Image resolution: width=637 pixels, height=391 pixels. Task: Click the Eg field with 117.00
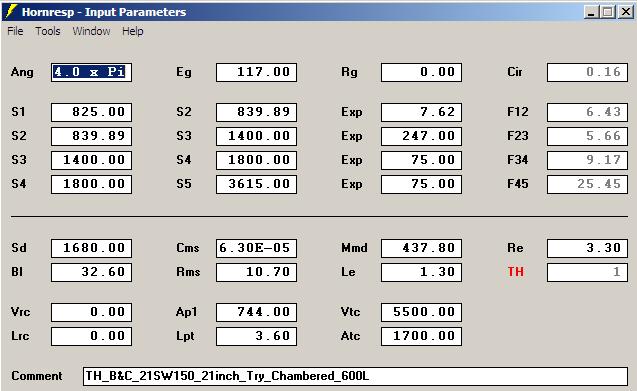point(256,72)
